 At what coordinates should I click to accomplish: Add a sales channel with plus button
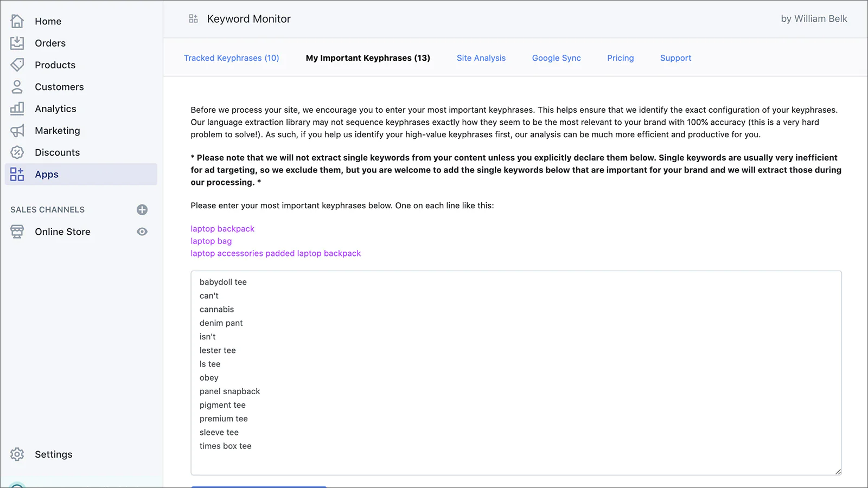click(x=142, y=210)
